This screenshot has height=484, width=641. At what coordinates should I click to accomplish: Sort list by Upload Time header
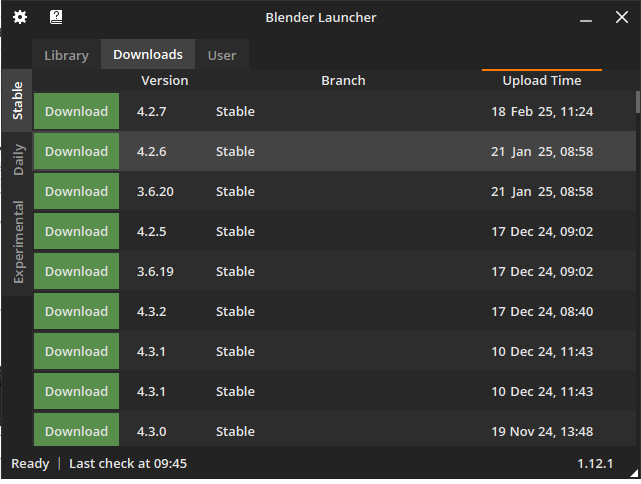tap(542, 81)
